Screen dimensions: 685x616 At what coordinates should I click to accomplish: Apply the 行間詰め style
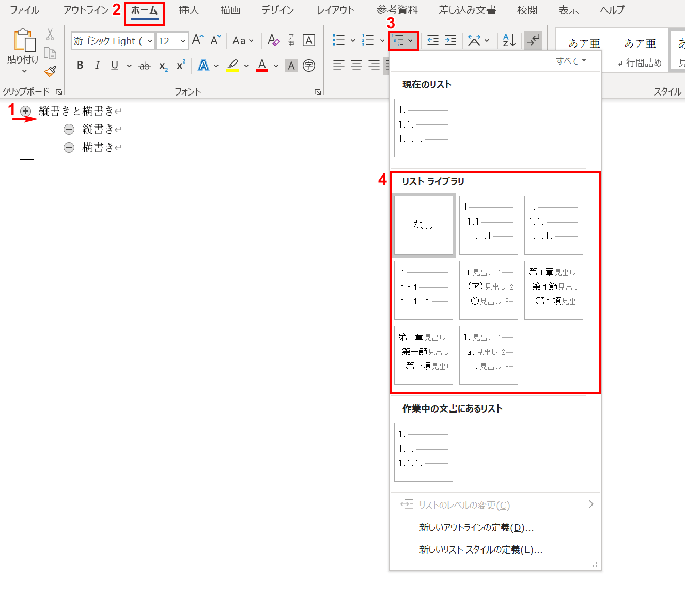(640, 52)
